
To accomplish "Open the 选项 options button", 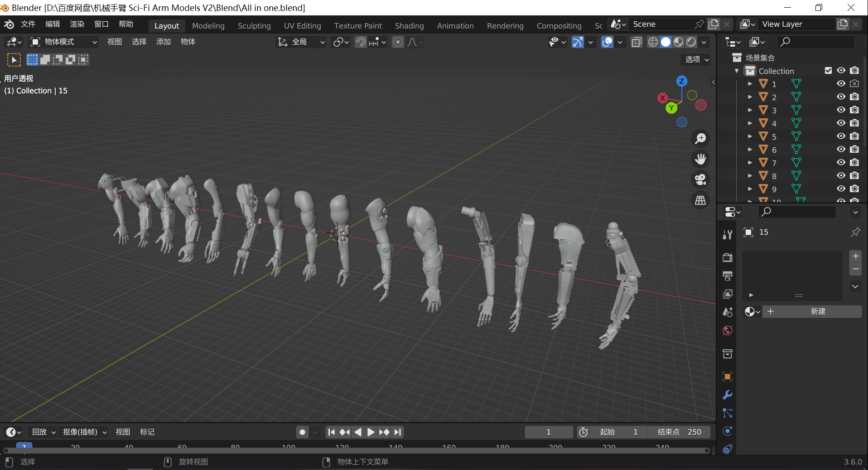I will click(x=696, y=59).
